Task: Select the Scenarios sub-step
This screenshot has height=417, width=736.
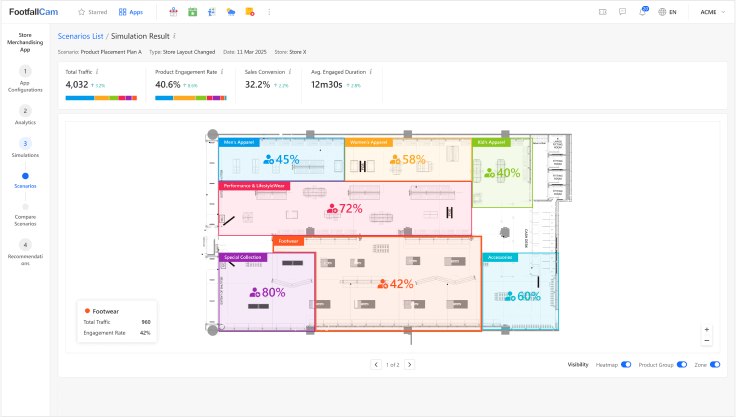Action: 25,180
